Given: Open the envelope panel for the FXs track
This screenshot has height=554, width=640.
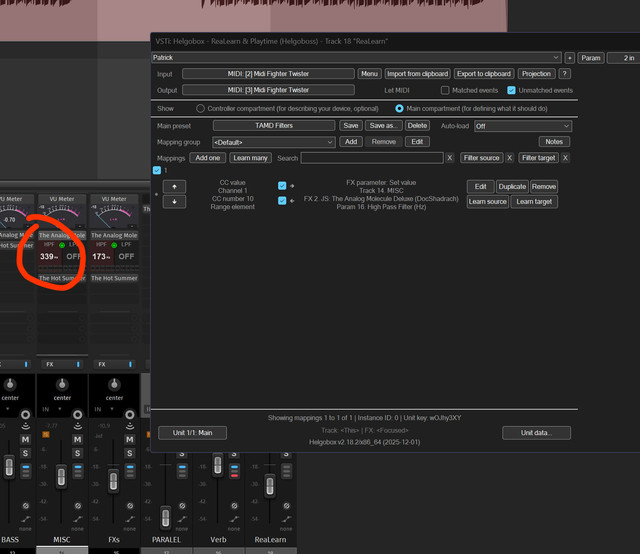Looking at the screenshot, I should (x=130, y=519).
